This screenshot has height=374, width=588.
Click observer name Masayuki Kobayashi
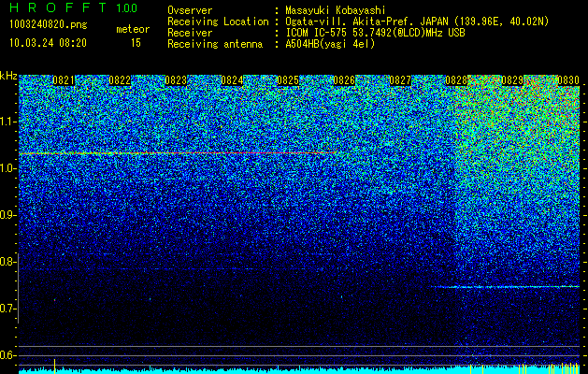coord(336,10)
